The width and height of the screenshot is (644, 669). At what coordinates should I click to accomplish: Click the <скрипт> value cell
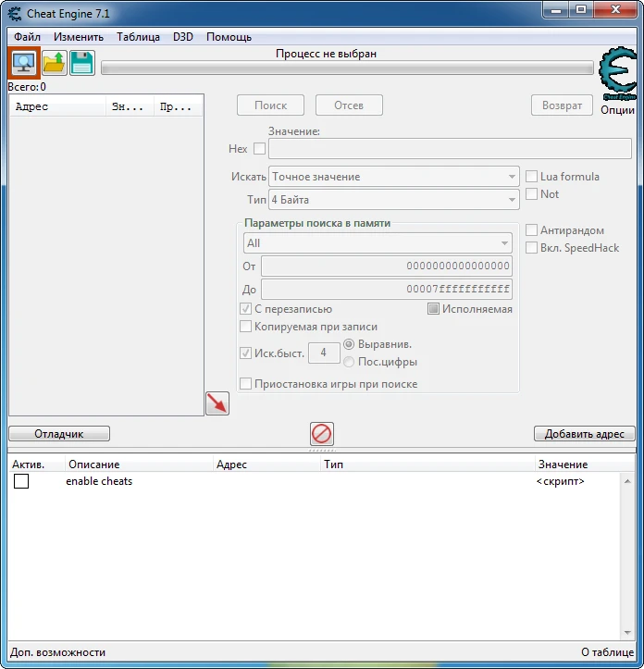pos(561,481)
